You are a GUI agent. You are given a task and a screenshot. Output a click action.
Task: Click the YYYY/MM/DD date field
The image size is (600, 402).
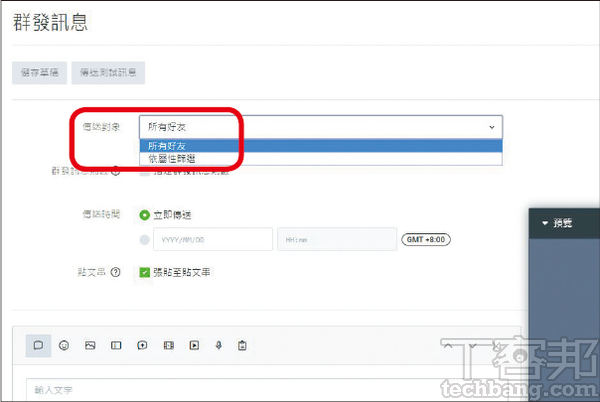pos(213,239)
